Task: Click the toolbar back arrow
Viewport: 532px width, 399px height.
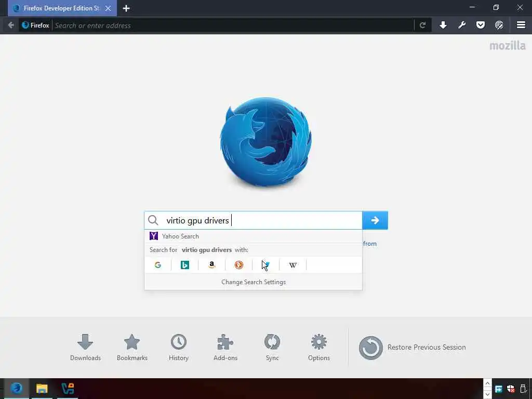Action: tap(11, 25)
